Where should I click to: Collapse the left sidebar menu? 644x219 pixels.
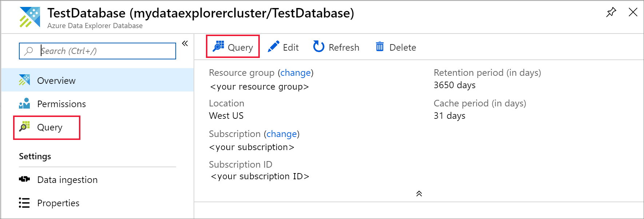click(x=185, y=44)
